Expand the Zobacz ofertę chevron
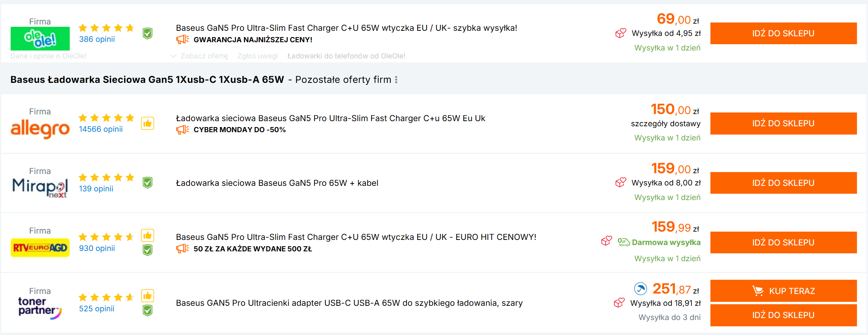 point(173,56)
